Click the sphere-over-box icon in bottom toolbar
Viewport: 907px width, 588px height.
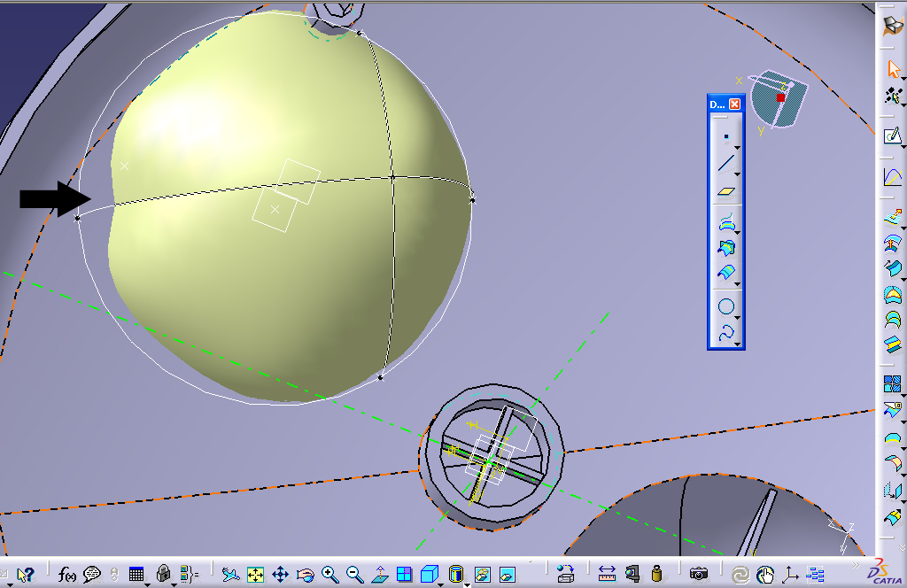[566, 574]
